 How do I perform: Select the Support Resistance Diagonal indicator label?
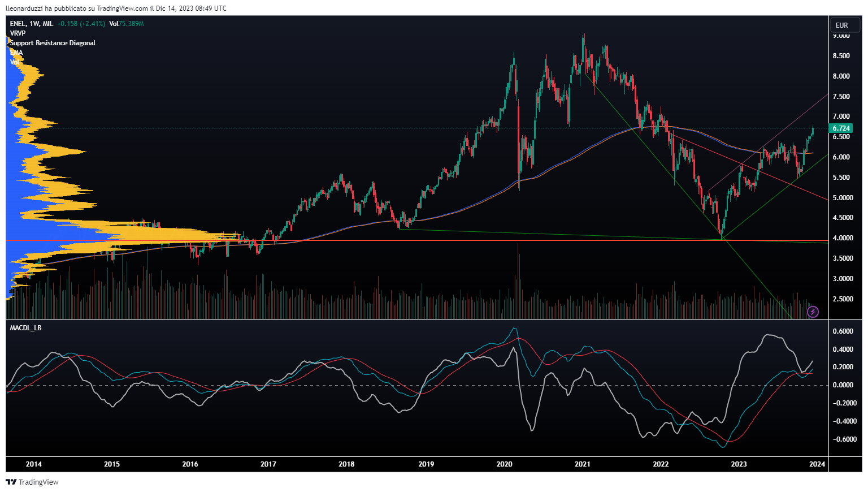tap(53, 43)
